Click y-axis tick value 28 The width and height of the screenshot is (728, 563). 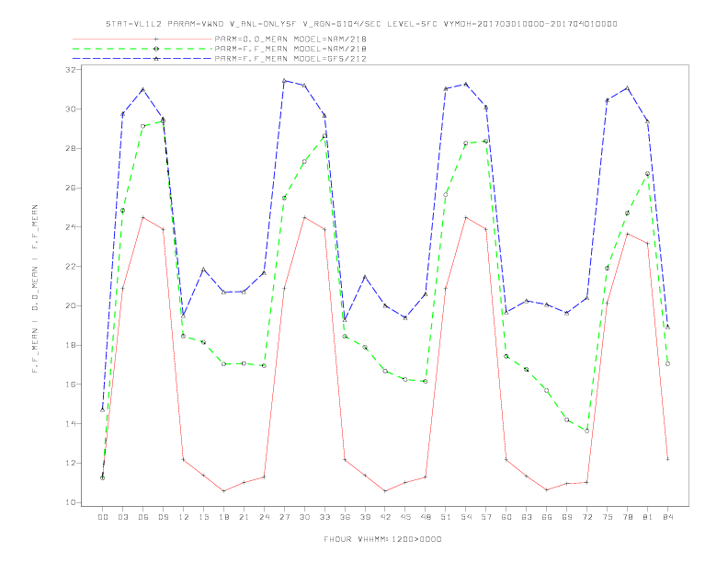[x=71, y=149]
